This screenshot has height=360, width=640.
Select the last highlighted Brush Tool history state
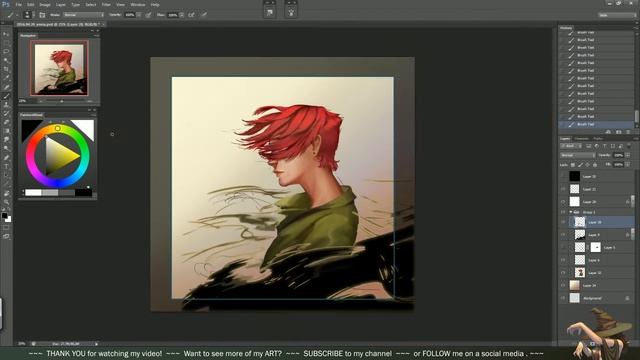pyautogui.click(x=596, y=124)
